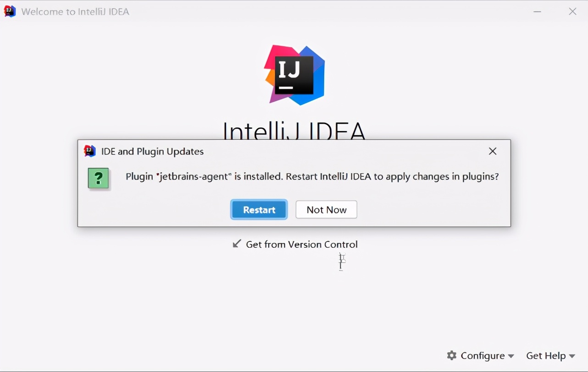Click the "Welcome to IntelliJ IDEA" title text
This screenshot has width=588, height=372.
pos(75,12)
